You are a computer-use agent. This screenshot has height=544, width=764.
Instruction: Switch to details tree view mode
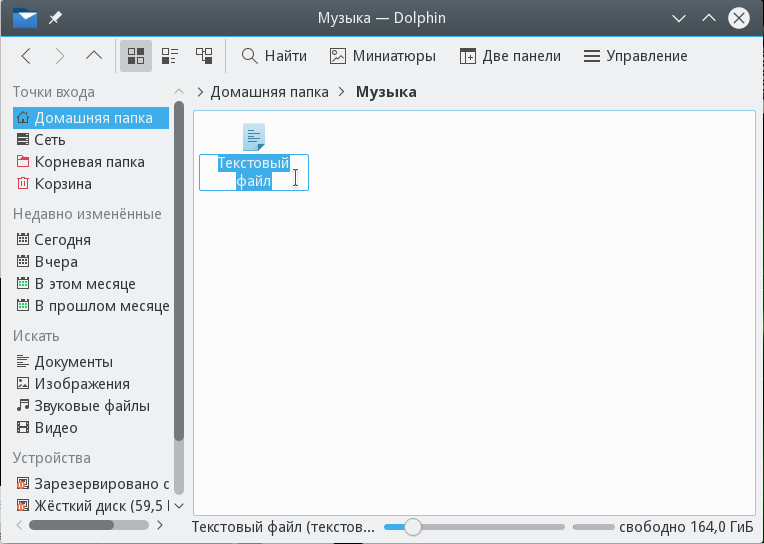point(204,56)
